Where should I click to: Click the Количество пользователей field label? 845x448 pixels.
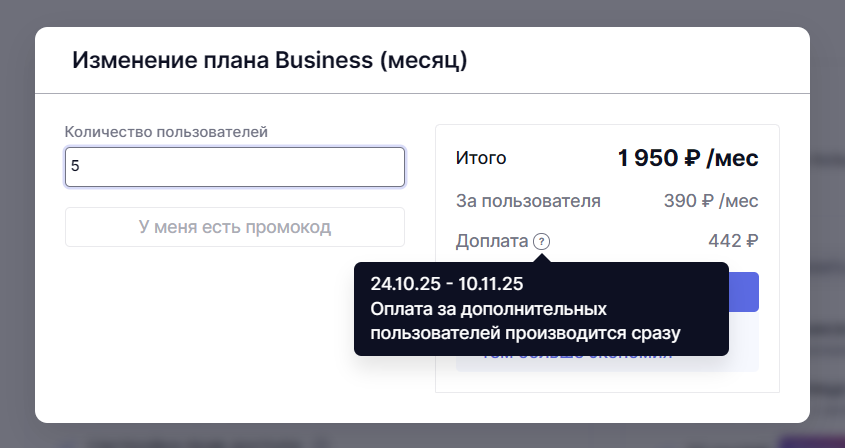tap(166, 131)
